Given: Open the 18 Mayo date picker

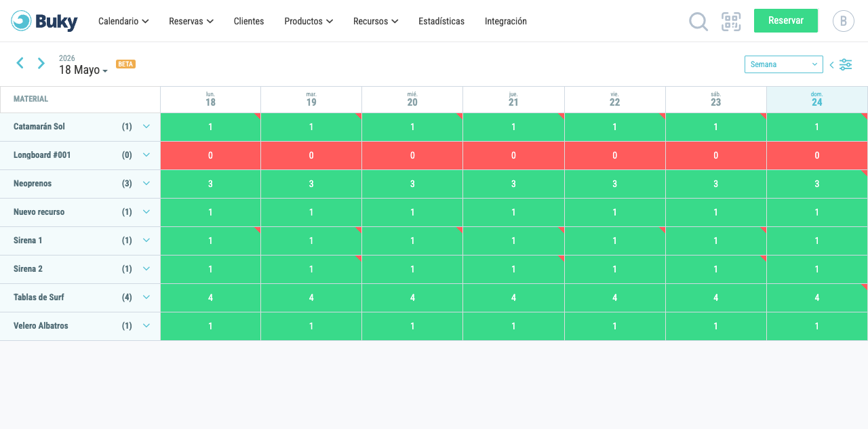Looking at the screenshot, I should (x=83, y=70).
